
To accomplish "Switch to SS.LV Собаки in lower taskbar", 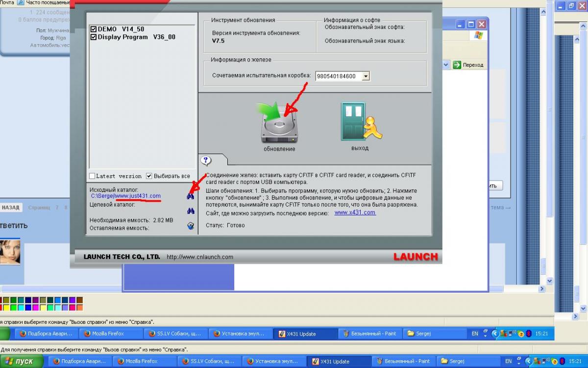I will click(209, 361).
